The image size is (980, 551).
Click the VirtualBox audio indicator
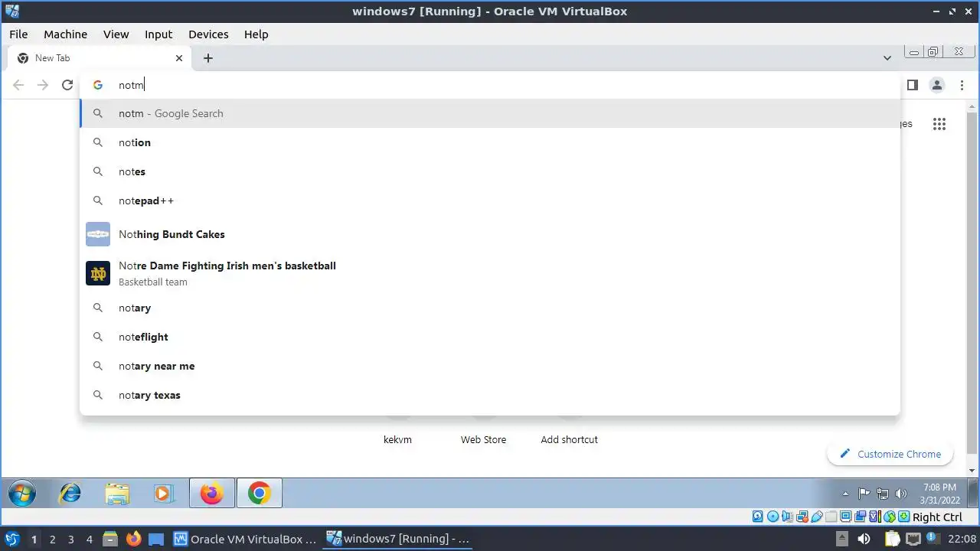pos(787,517)
